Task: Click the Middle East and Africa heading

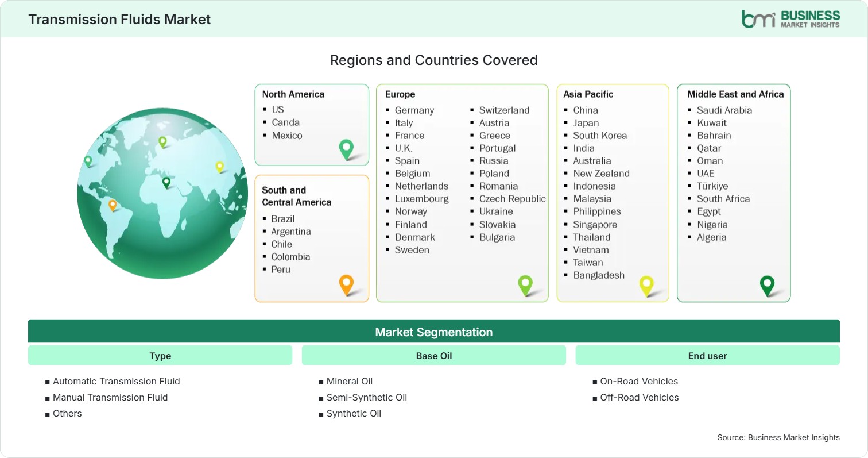Action: point(735,94)
